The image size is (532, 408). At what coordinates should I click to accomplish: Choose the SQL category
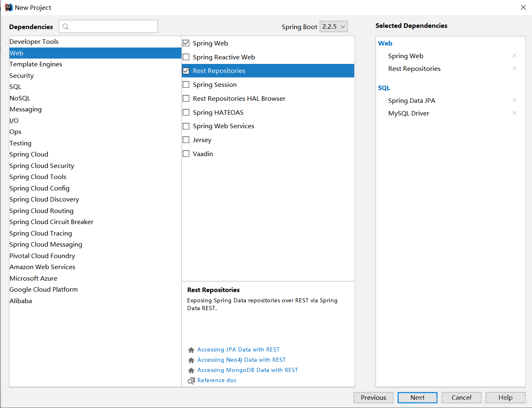tap(95, 87)
